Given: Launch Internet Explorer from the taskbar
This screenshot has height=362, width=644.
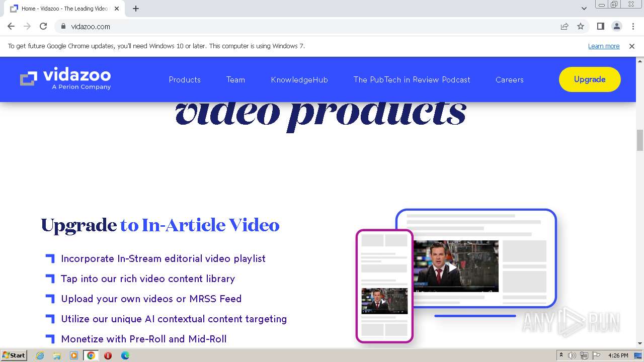Looking at the screenshot, I should coord(40,355).
